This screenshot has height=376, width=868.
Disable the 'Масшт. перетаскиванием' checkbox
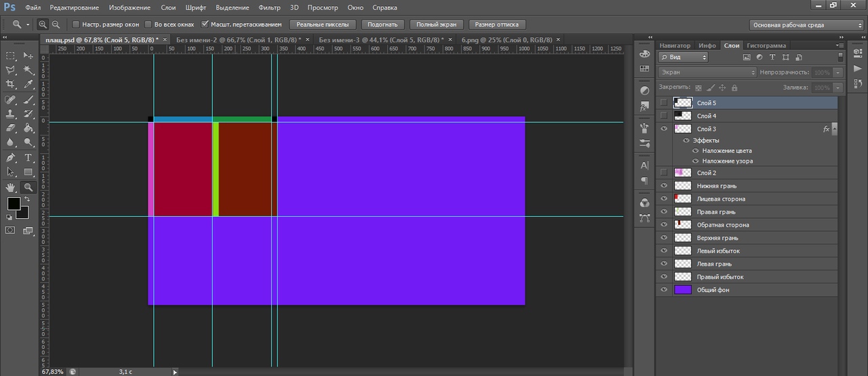click(x=205, y=24)
